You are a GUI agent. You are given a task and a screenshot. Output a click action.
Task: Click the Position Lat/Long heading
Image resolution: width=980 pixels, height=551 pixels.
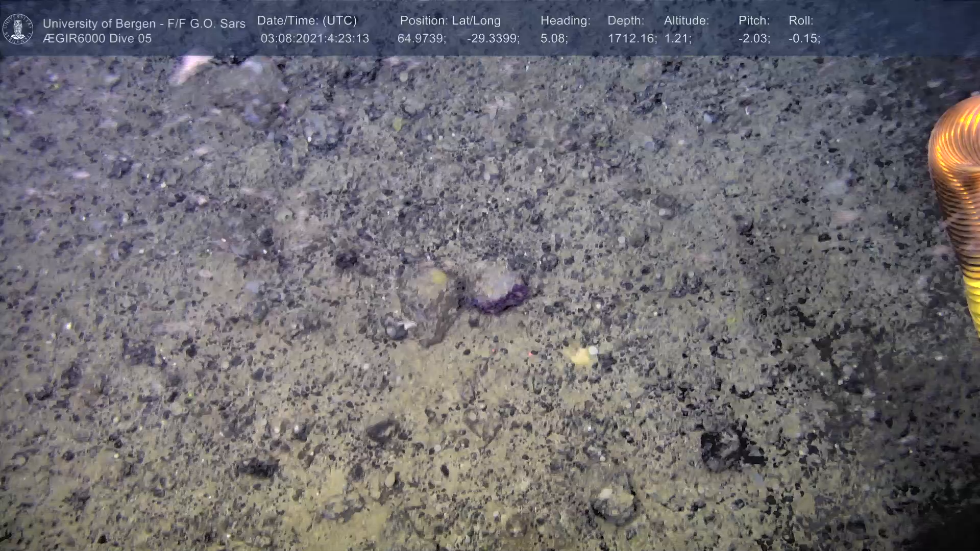pos(450,20)
